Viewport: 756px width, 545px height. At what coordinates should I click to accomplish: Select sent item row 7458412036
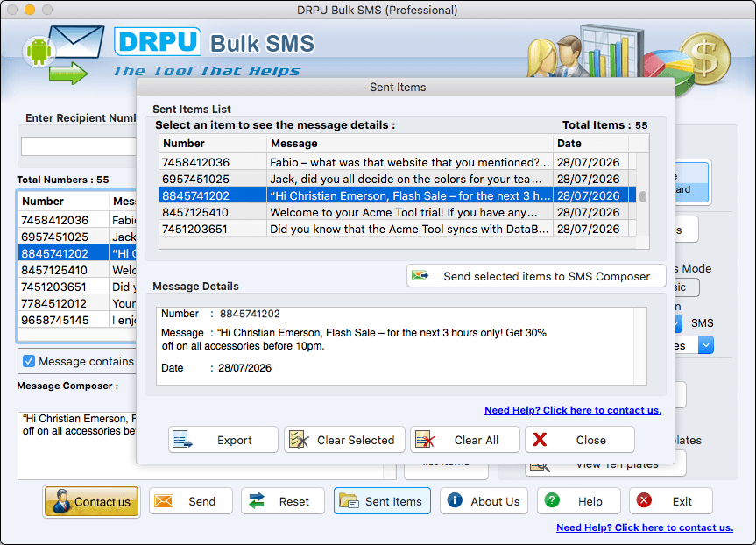tap(398, 162)
